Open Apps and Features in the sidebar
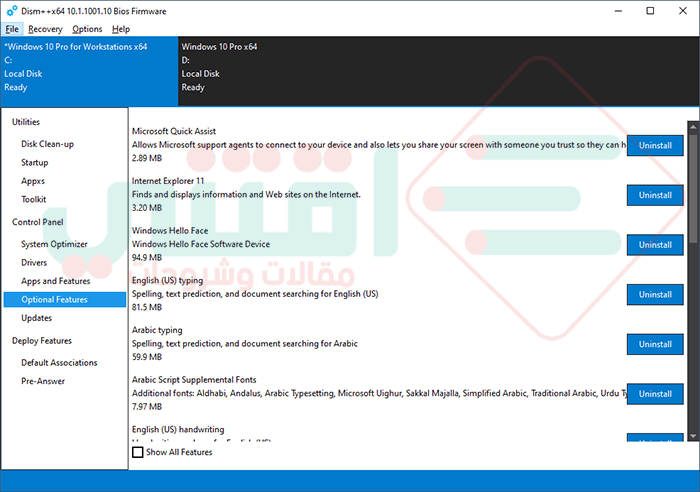Viewport: 700px width, 492px height. [55, 281]
